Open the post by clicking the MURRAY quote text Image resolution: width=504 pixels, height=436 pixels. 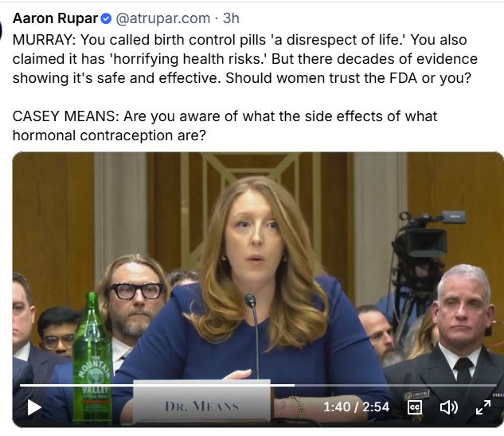[245, 59]
